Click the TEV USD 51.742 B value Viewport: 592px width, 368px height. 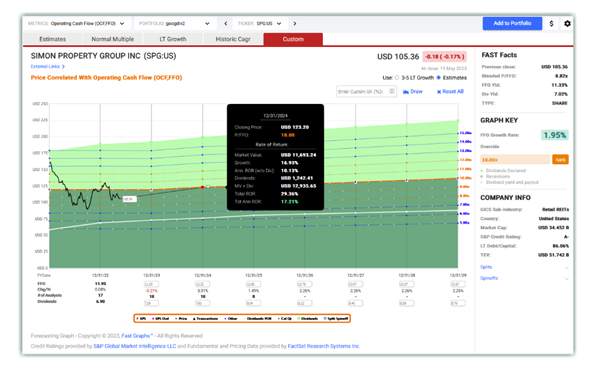[x=553, y=255]
